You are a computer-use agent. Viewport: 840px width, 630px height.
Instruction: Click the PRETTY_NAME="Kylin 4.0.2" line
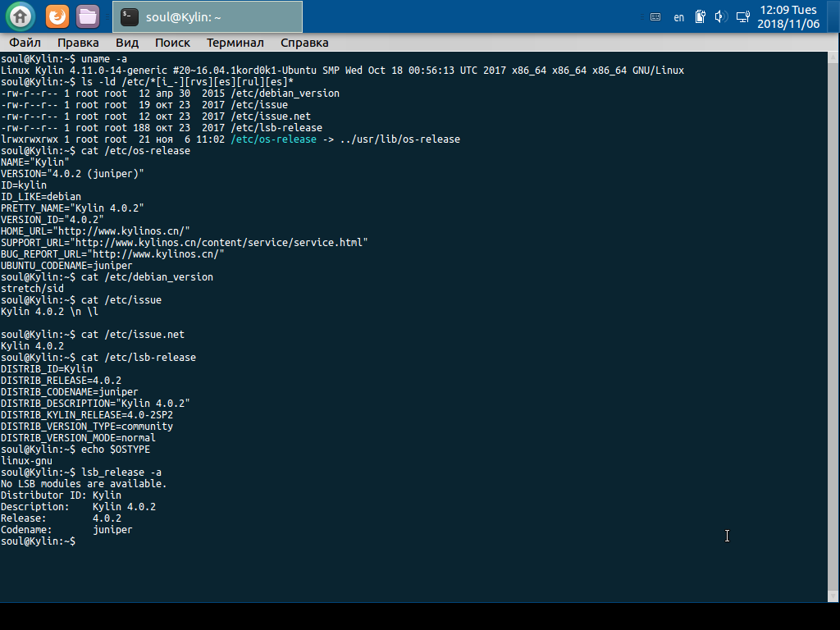[x=72, y=208]
